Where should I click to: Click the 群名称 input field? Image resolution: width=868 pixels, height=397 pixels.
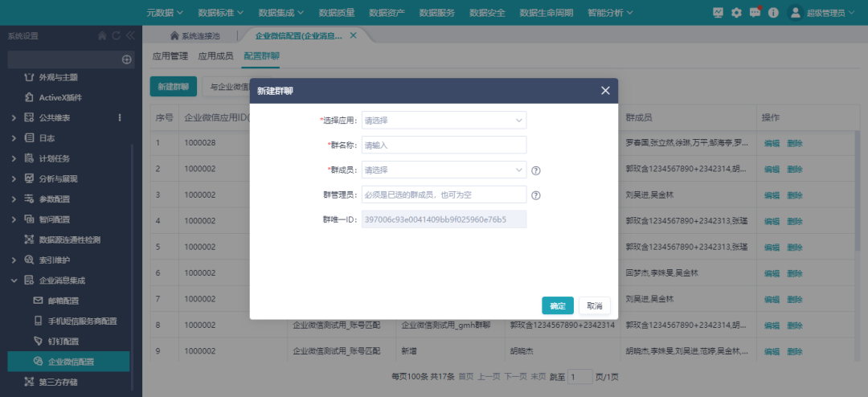point(444,145)
